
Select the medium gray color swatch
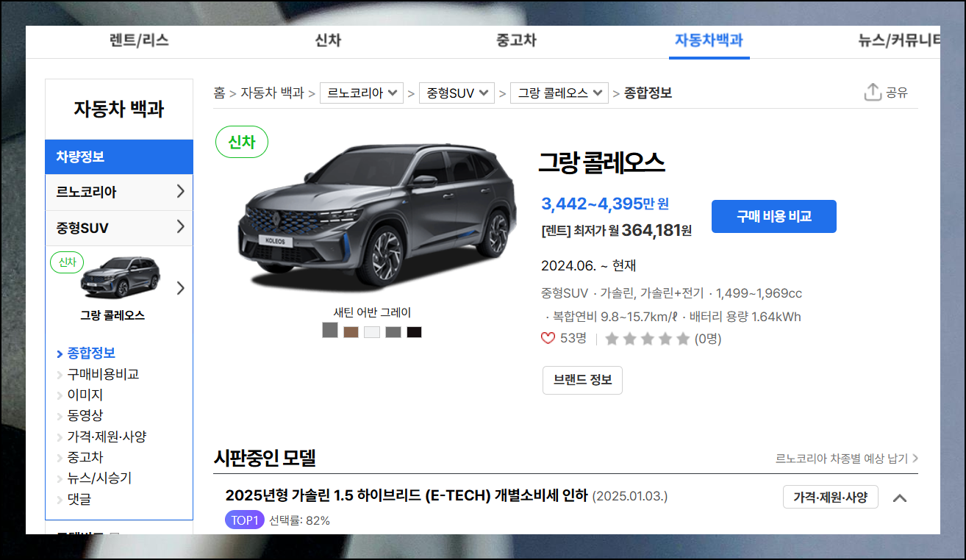[x=393, y=332]
